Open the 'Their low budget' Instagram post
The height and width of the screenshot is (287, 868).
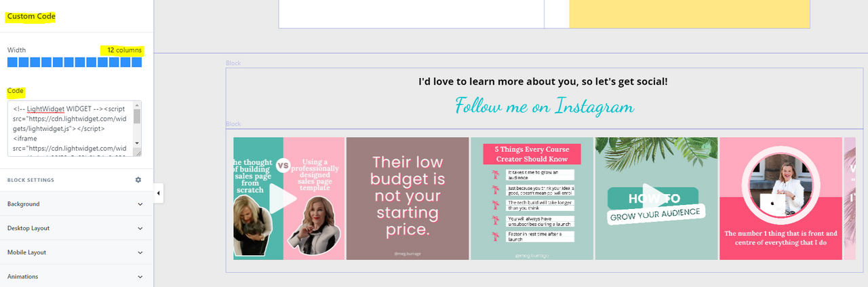point(408,198)
